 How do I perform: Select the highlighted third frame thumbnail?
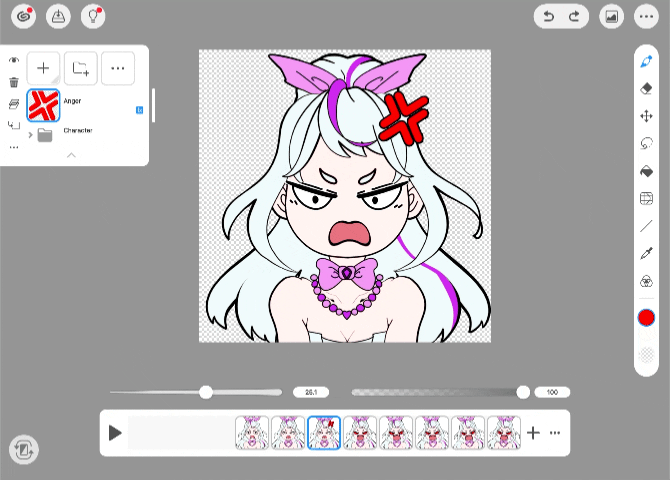coord(324,433)
